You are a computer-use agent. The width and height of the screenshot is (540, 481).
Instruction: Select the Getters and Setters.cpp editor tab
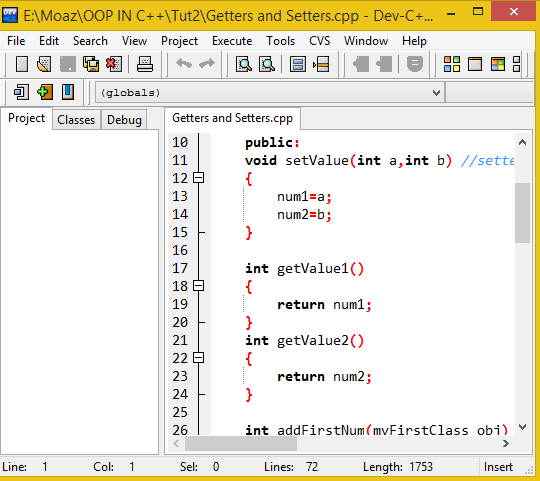[232, 118]
